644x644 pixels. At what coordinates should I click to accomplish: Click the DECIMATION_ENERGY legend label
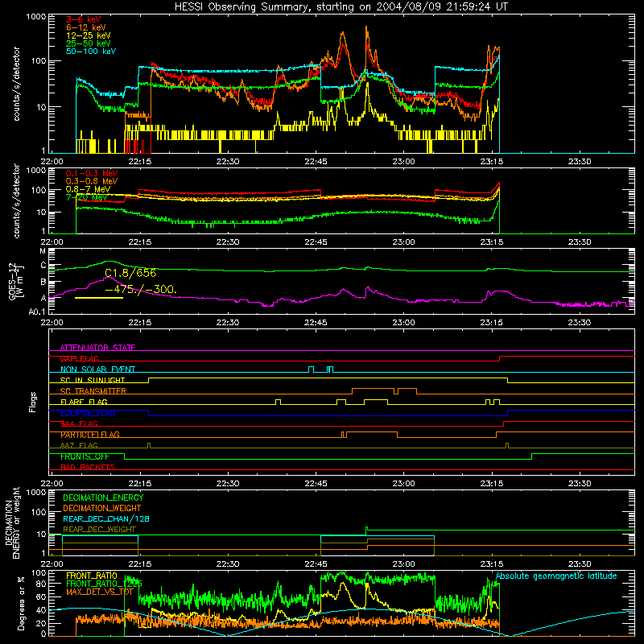pyautogui.click(x=103, y=497)
